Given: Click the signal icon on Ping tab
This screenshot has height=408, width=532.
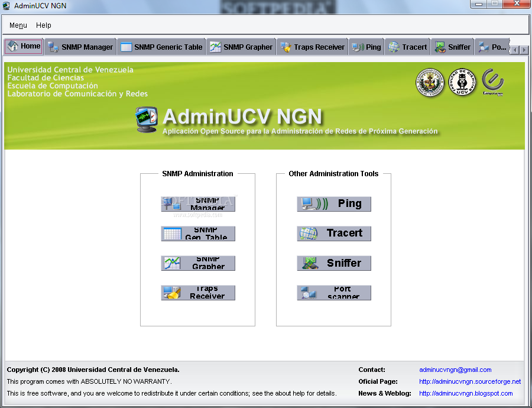Looking at the screenshot, I should coord(358,47).
